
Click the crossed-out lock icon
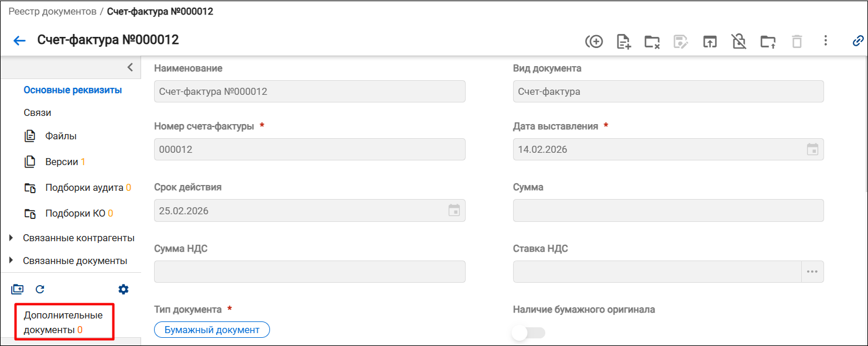739,41
